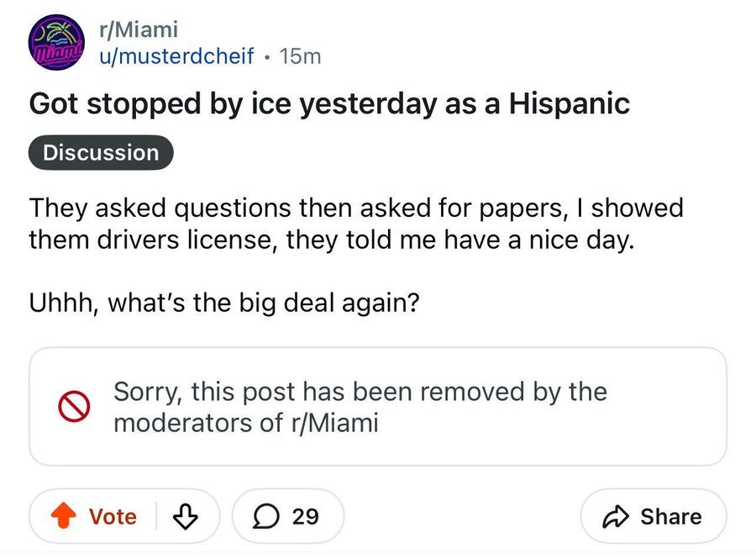Image resolution: width=756 pixels, height=559 pixels.
Task: Click the 15m post timestamp
Action: [x=300, y=56]
